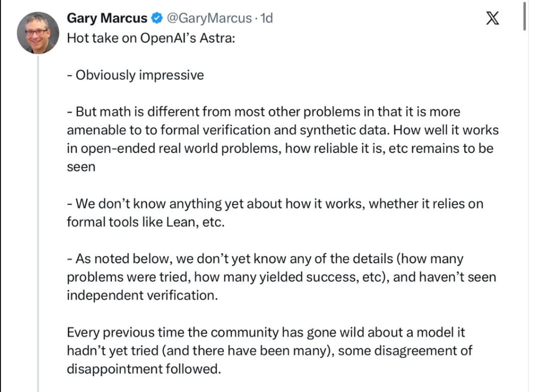Image resolution: width=542 pixels, height=392 pixels.
Task: Select the "- Obviously impressive" bullet line
Action: tap(135, 75)
